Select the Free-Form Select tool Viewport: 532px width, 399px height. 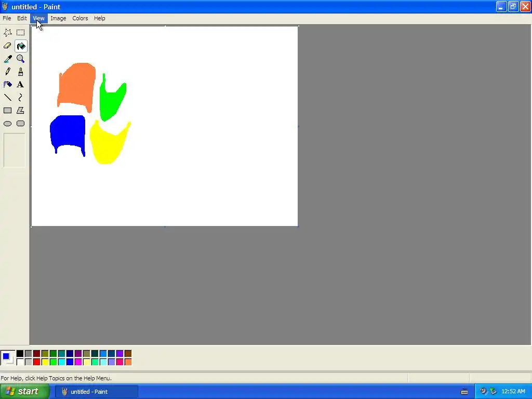(x=7, y=33)
